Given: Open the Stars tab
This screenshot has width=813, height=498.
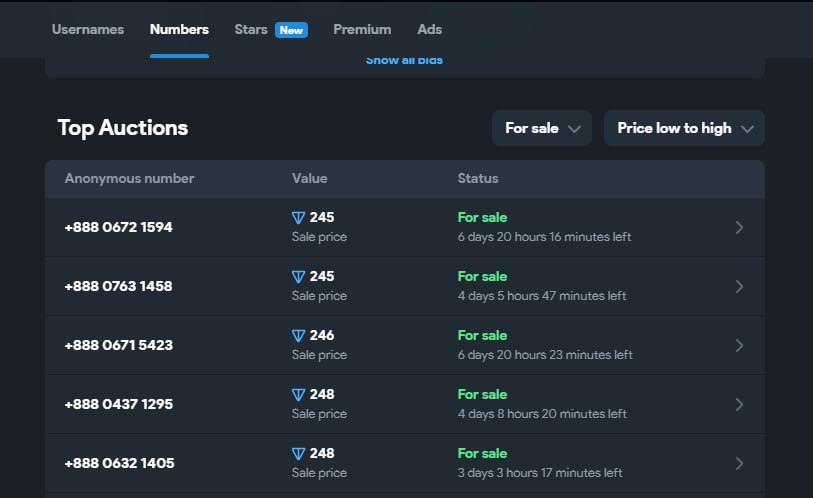Looking at the screenshot, I should point(251,29).
